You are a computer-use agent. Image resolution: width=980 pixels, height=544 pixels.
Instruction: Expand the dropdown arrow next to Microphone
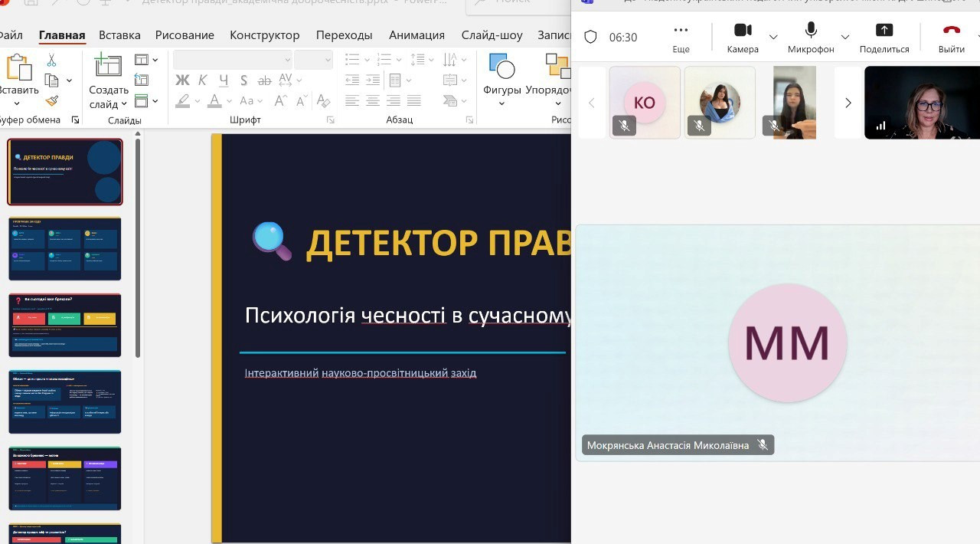(845, 37)
